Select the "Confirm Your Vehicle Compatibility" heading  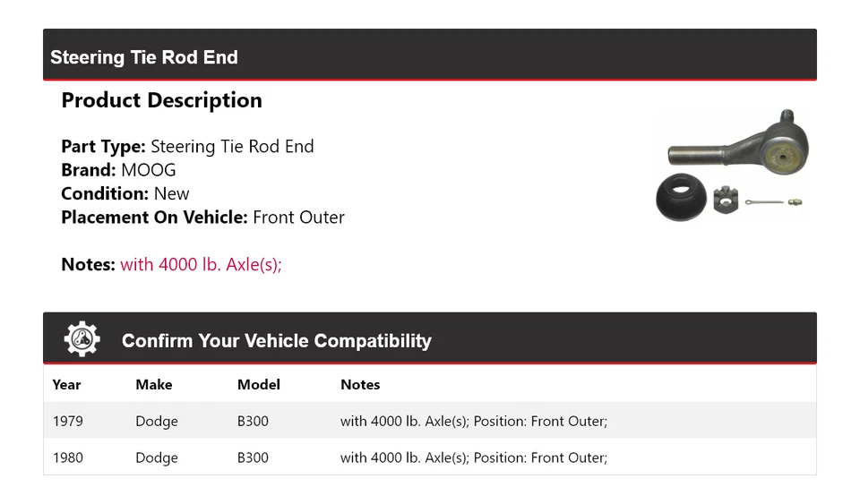pos(276,341)
